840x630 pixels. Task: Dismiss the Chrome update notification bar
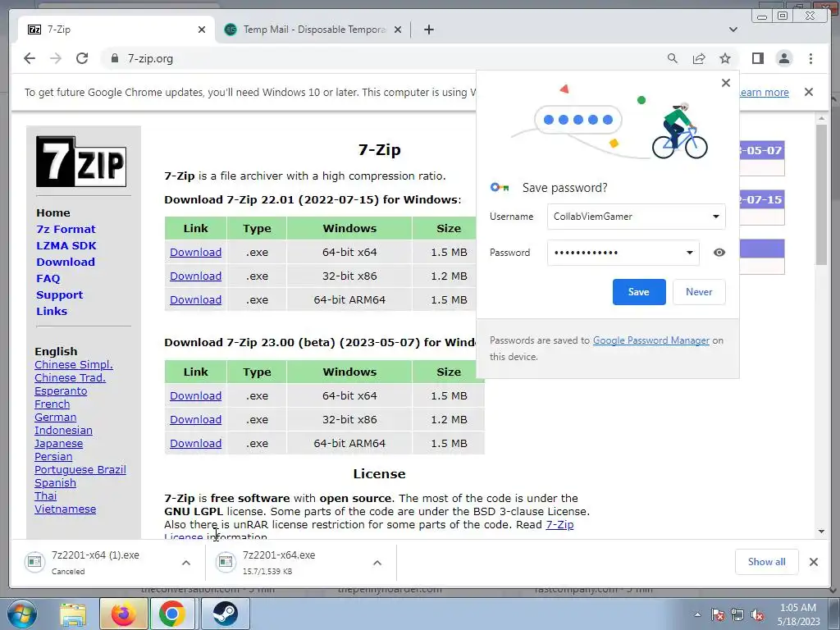tap(808, 92)
